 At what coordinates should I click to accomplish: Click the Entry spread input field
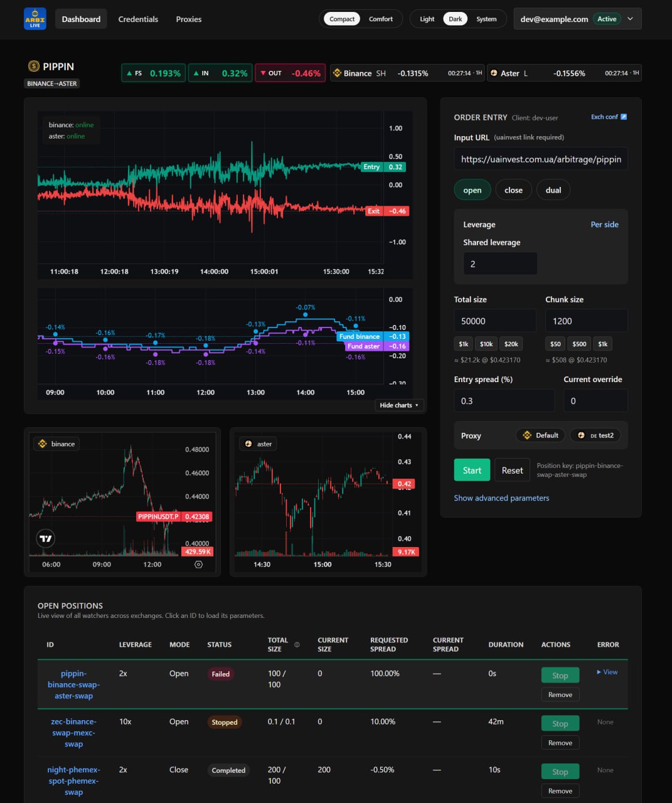tap(504, 401)
